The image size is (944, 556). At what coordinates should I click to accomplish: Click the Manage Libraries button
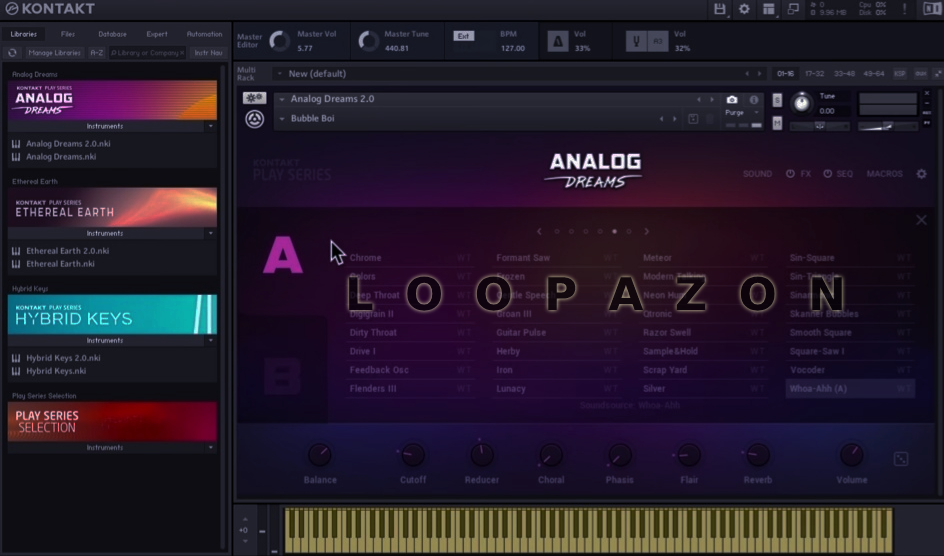54,53
